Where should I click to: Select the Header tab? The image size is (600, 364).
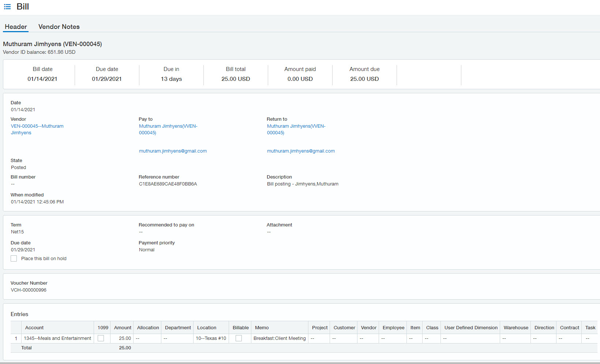pos(16,27)
